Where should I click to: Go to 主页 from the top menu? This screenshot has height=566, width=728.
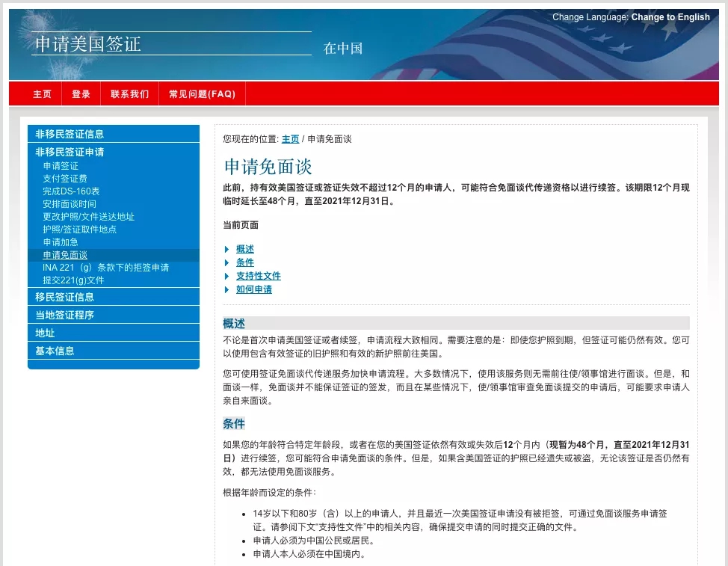(43, 93)
